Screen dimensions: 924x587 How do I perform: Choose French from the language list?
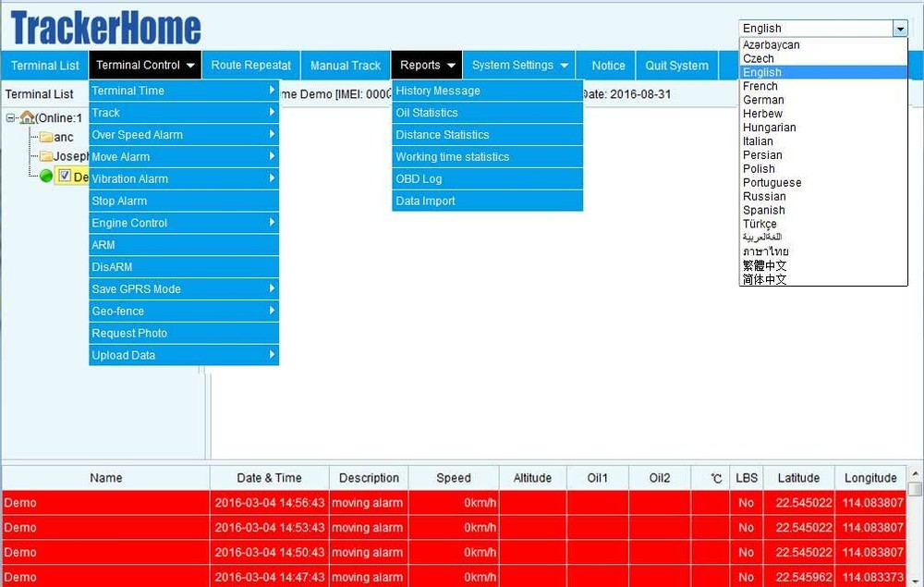point(760,86)
